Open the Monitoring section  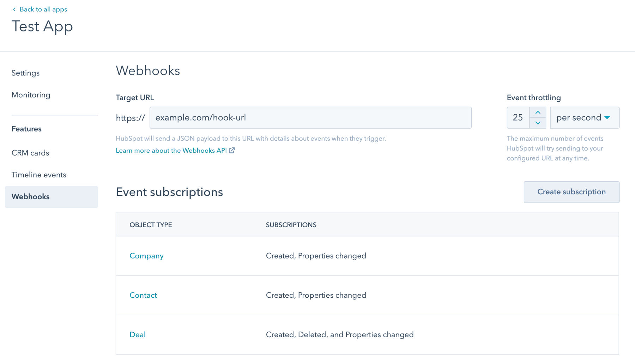tap(31, 95)
